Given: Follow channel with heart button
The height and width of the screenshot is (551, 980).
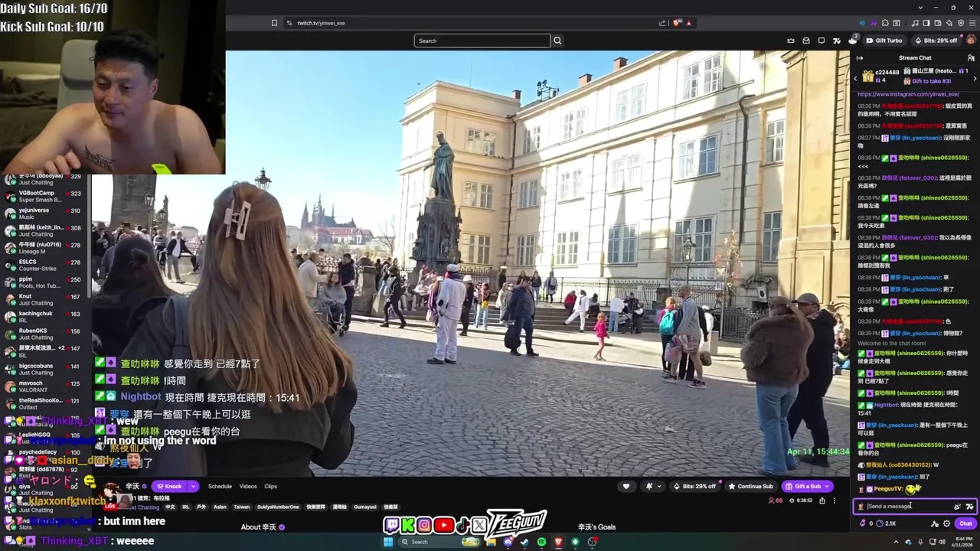Looking at the screenshot, I should click(626, 486).
